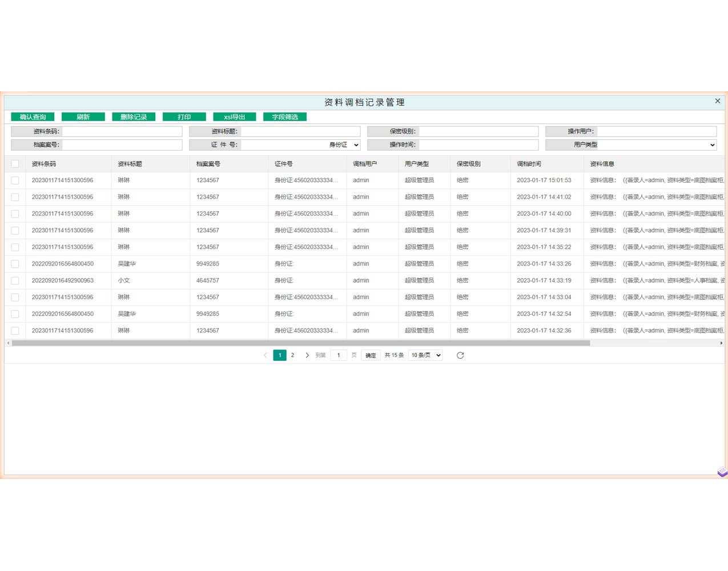
Task: Expand the 用户类型 dropdown filter
Action: [631, 145]
